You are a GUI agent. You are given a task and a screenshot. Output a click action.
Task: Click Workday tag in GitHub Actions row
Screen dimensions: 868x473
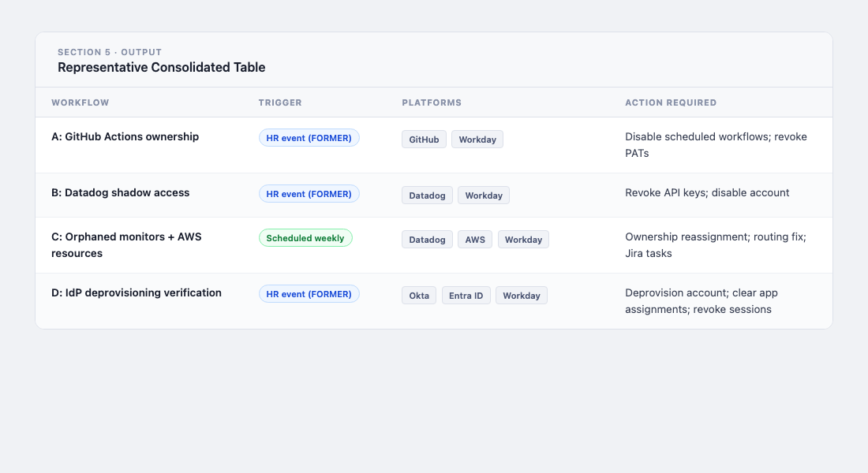[477, 140]
